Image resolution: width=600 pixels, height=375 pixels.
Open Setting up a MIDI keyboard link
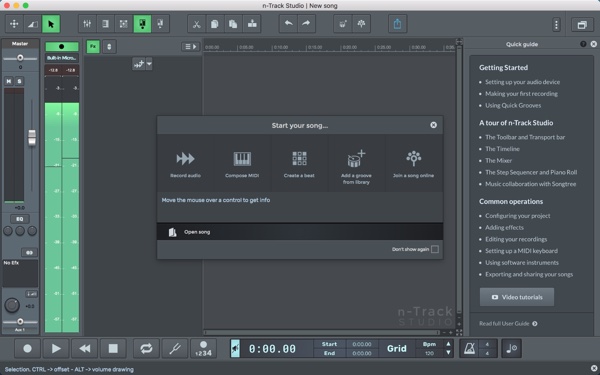[x=521, y=251]
